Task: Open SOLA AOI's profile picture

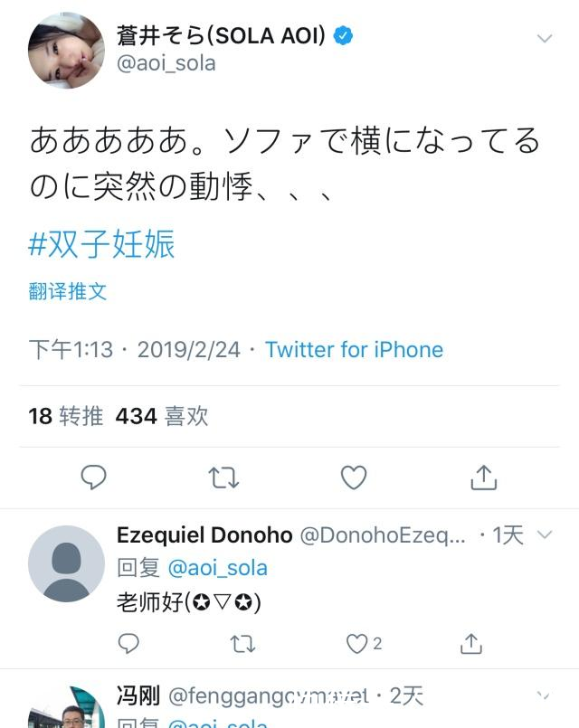Action: pyautogui.click(x=65, y=48)
